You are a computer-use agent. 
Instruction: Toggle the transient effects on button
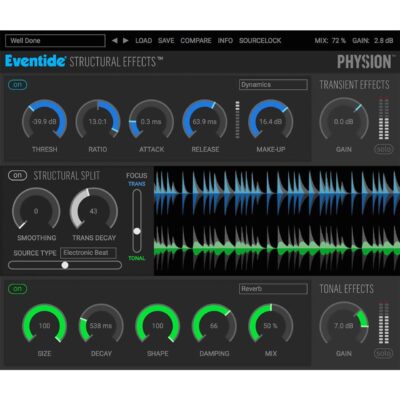(x=17, y=85)
